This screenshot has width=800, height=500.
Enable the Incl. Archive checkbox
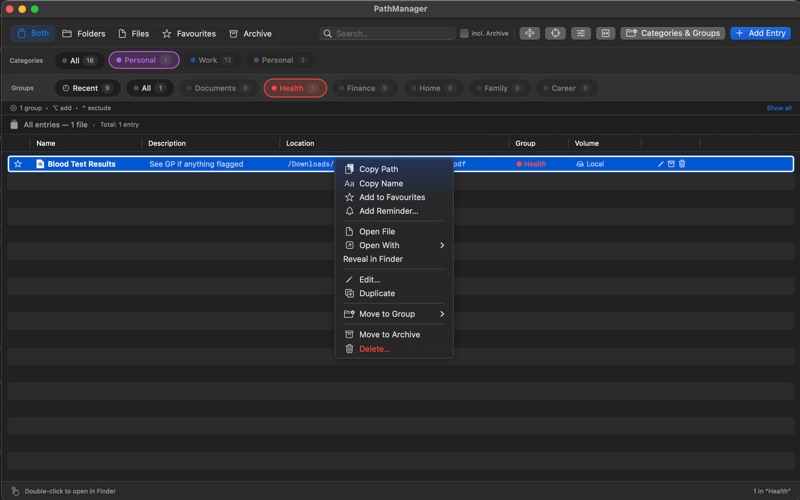[x=464, y=34]
